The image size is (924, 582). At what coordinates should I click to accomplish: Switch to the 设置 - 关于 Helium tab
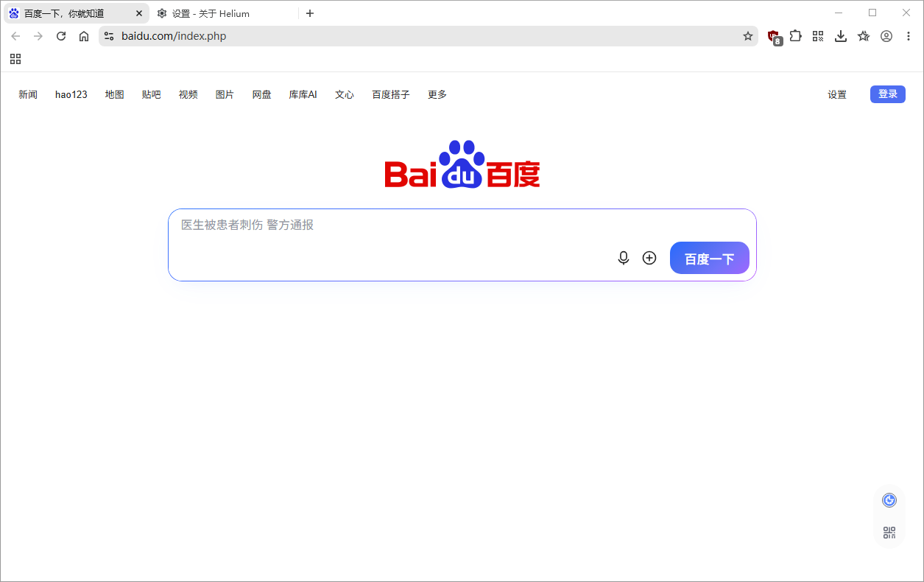click(x=223, y=13)
